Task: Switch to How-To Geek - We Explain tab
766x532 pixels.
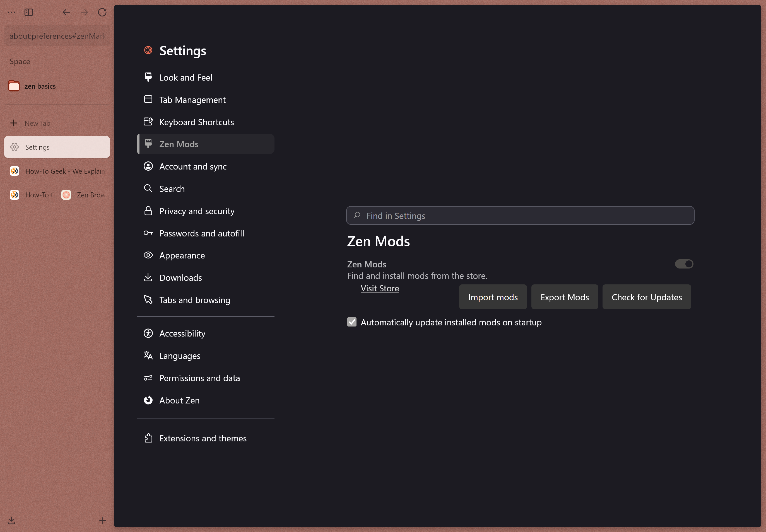Action: pyautogui.click(x=57, y=171)
